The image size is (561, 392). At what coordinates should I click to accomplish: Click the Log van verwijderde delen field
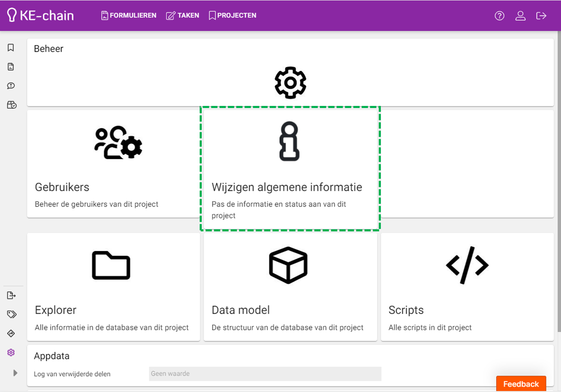[265, 374]
